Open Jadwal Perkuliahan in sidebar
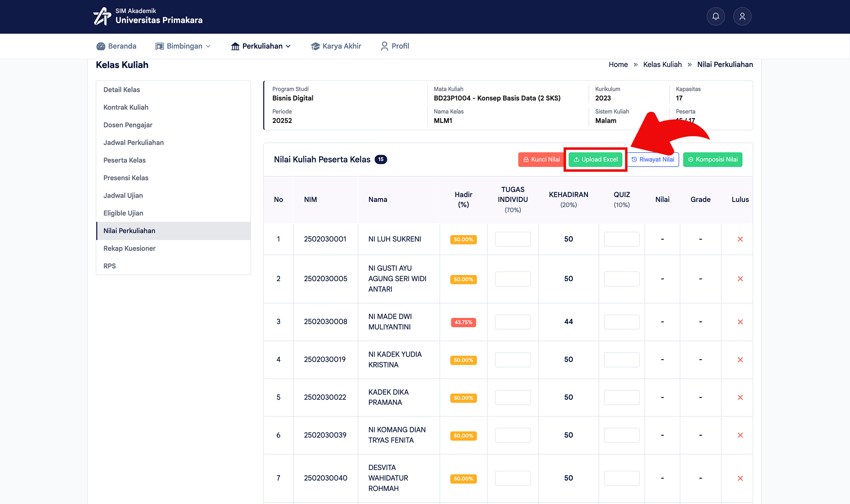Image resolution: width=850 pixels, height=504 pixels. pos(173,142)
